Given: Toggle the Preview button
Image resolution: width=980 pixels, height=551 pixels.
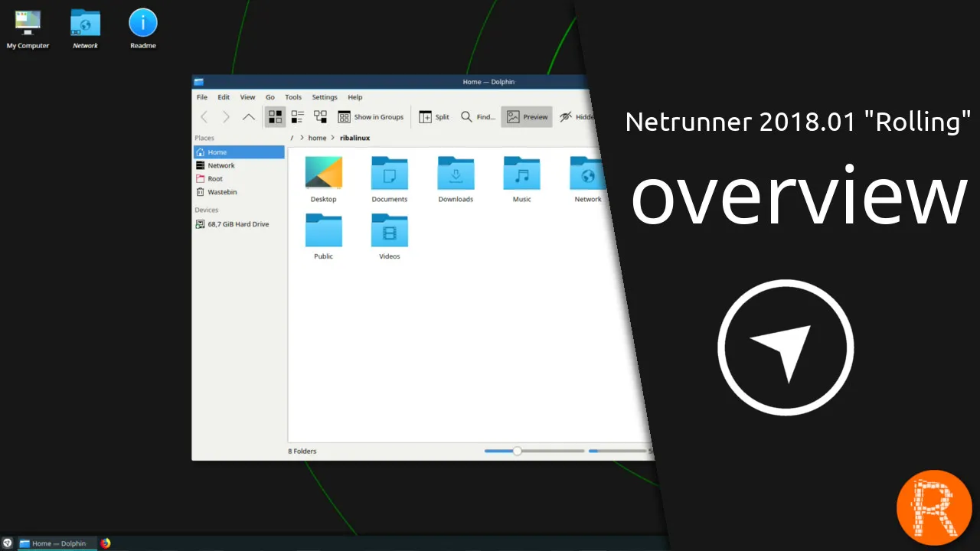Looking at the screenshot, I should pyautogui.click(x=527, y=117).
